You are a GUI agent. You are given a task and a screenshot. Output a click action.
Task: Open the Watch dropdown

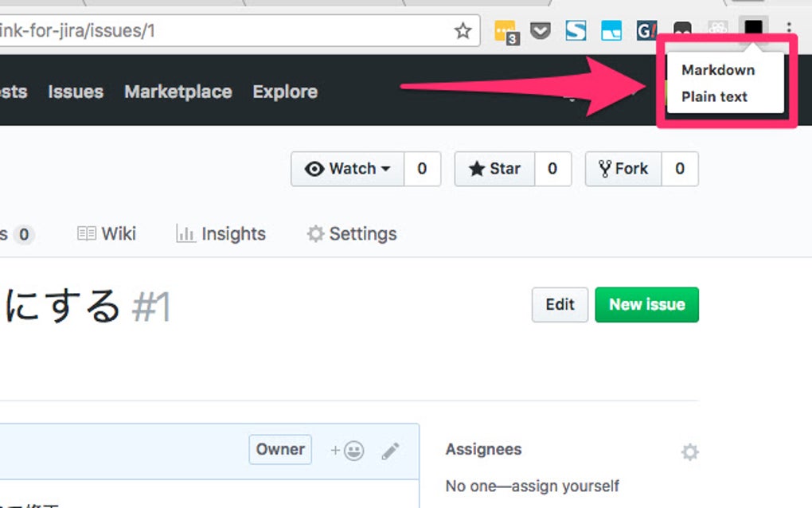click(x=347, y=169)
